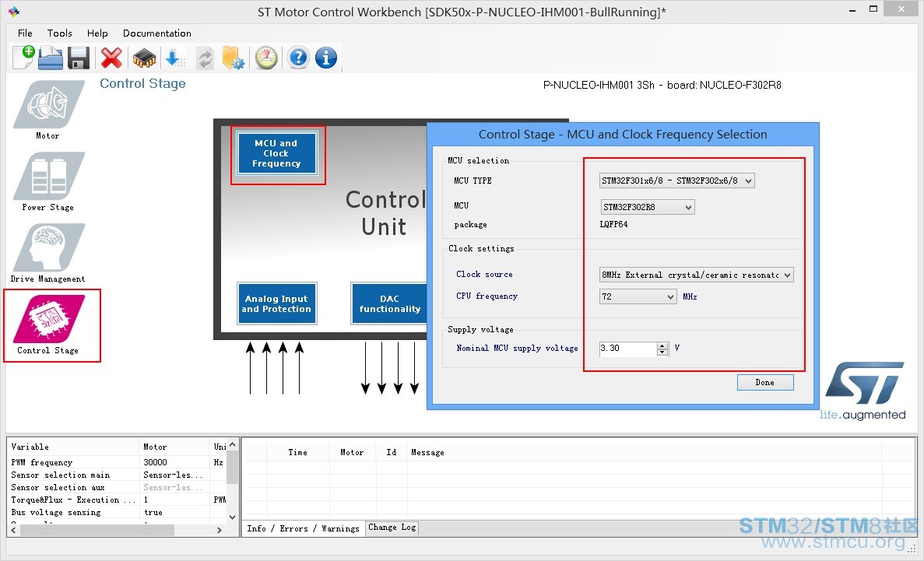Open the Tools menu
Screen dimensions: 924x561
(59, 33)
